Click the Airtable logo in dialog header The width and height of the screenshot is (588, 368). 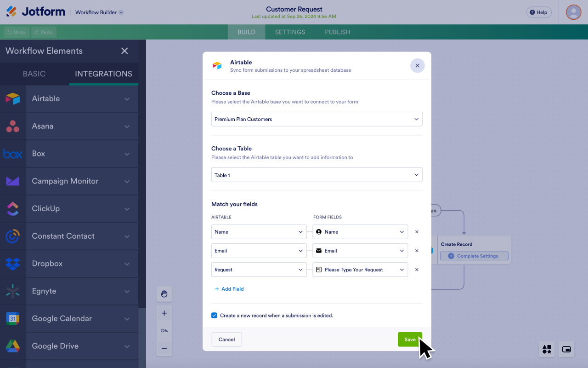tap(217, 66)
